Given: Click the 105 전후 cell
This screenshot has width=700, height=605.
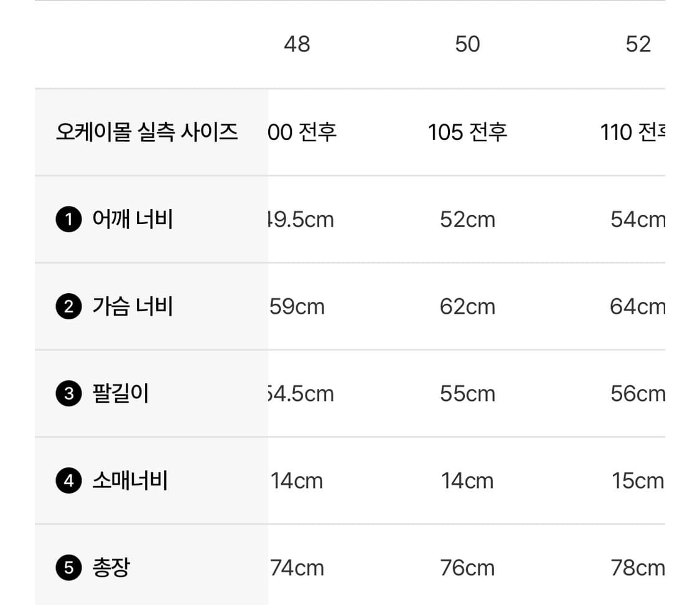Looking at the screenshot, I should tap(467, 132).
